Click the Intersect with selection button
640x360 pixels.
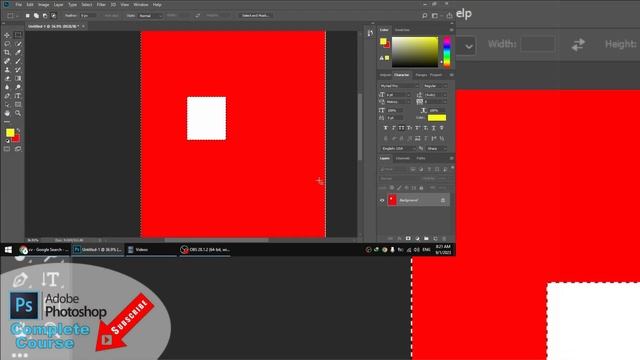53,16
